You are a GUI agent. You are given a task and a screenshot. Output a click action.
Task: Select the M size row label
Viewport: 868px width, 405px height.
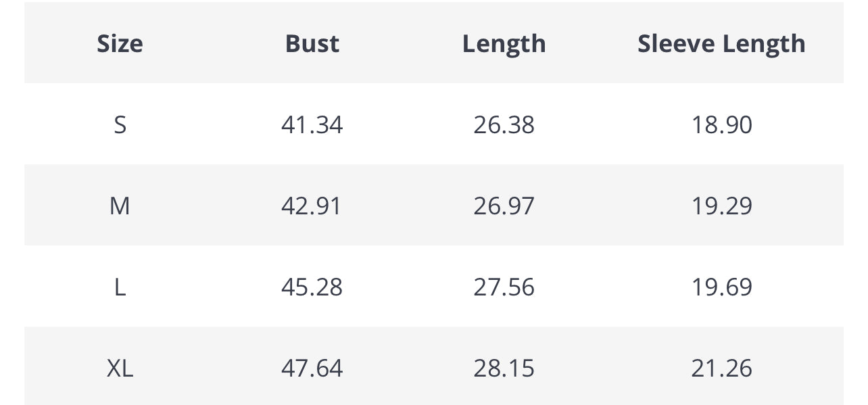pyautogui.click(x=120, y=206)
